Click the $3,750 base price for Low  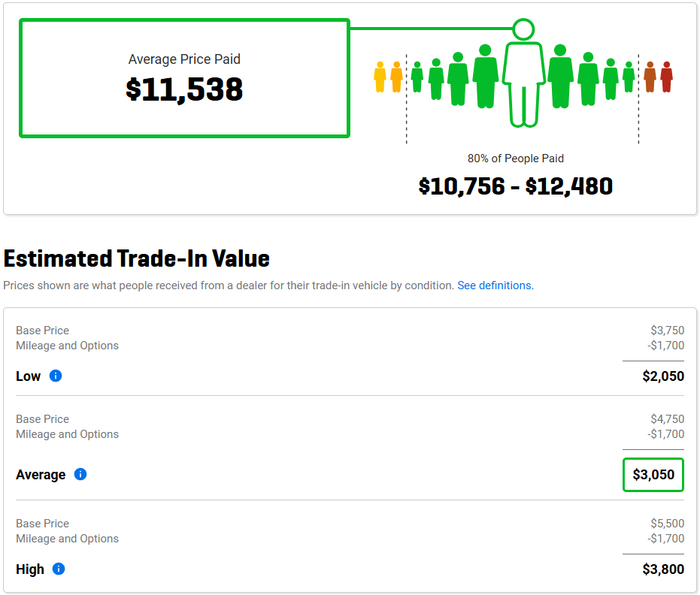(667, 331)
